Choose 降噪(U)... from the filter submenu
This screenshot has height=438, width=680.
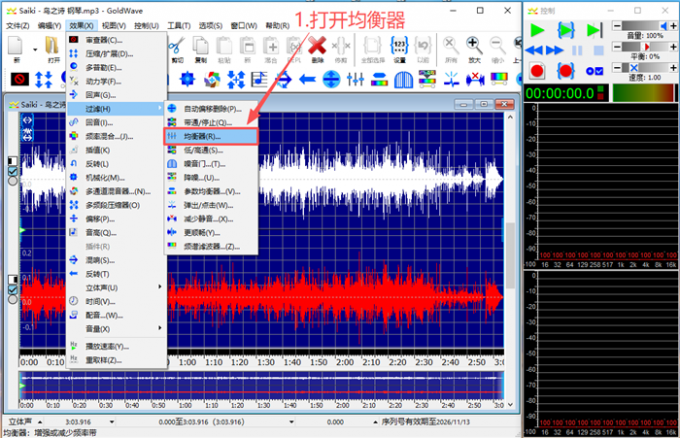[203, 177]
